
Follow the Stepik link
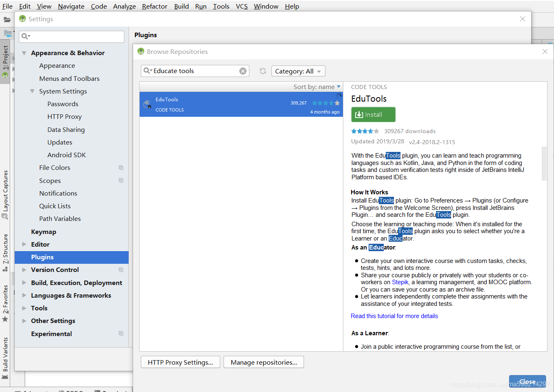tap(400, 282)
